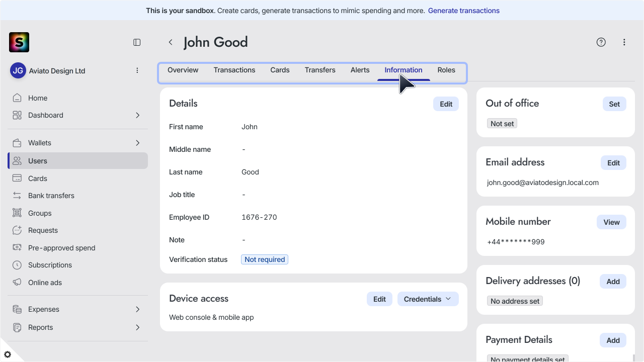Set Out of office status
Viewport: 644px width, 362px height.
(x=615, y=104)
